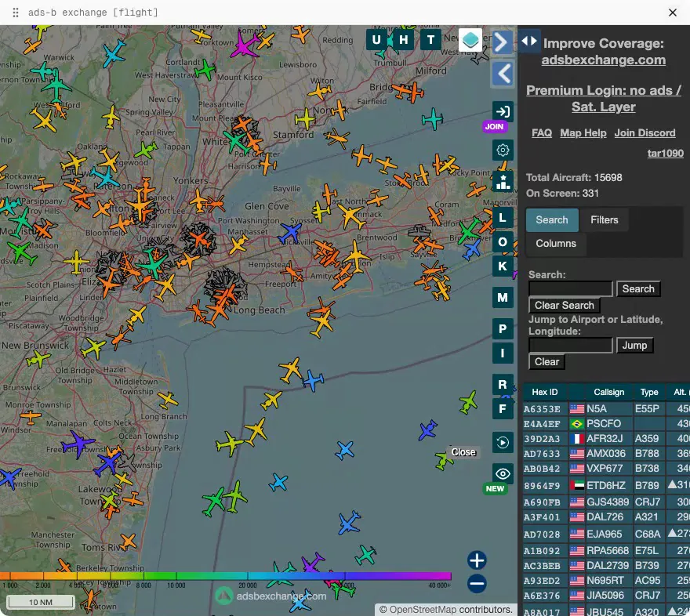Open the replay history icon

(x=503, y=442)
